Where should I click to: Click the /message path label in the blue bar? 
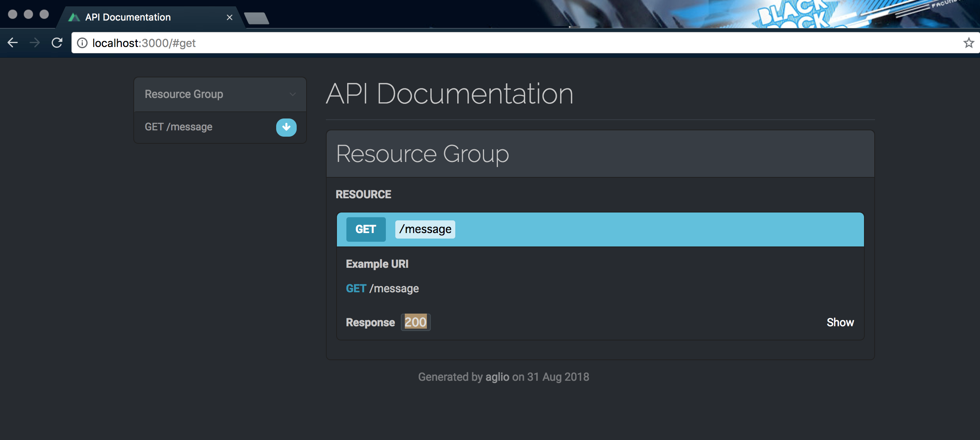point(425,229)
